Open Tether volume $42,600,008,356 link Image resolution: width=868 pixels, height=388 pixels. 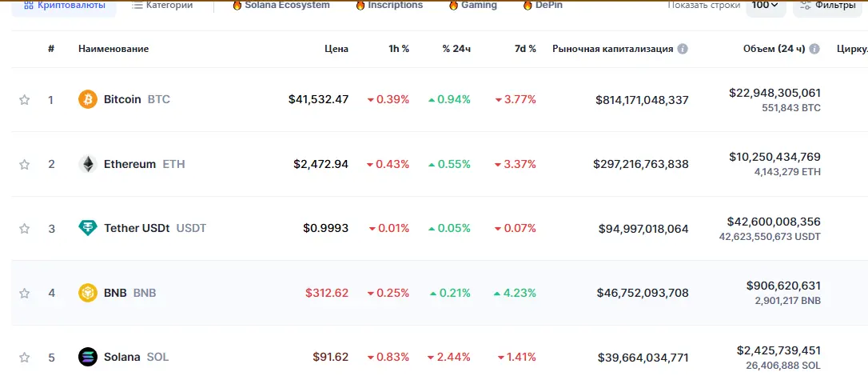pyautogui.click(x=774, y=222)
